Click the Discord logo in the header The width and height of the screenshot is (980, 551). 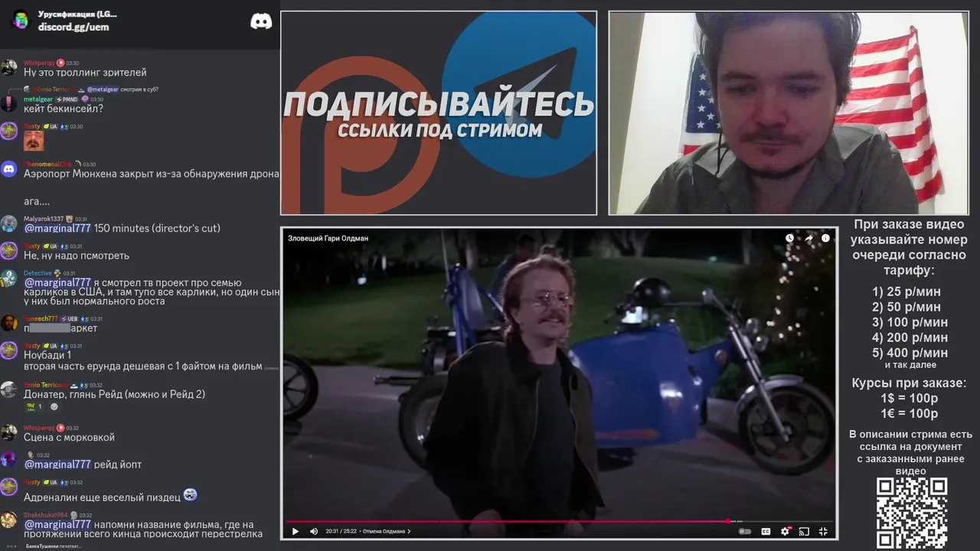pyautogui.click(x=261, y=21)
